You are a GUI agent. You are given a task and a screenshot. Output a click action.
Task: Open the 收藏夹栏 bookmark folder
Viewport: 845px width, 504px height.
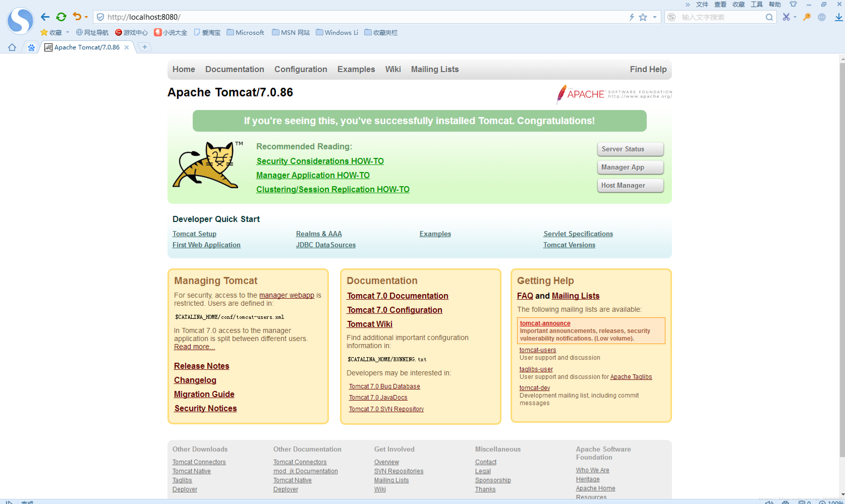coord(381,33)
